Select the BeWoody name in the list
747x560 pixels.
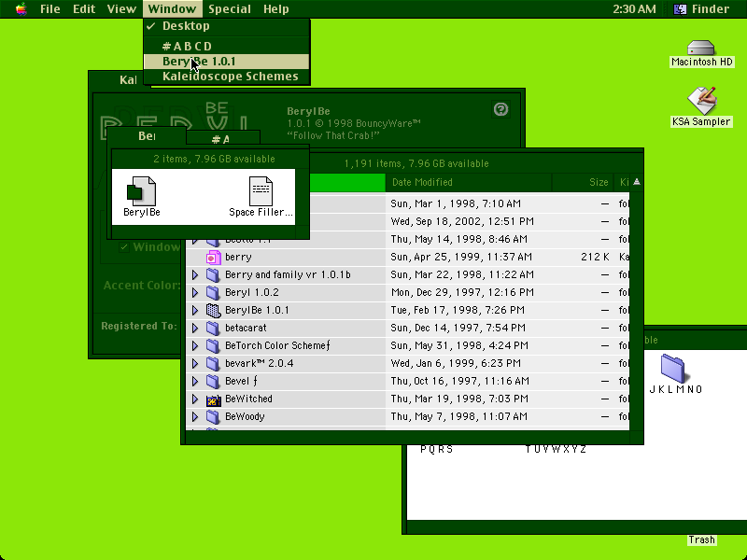245,416
